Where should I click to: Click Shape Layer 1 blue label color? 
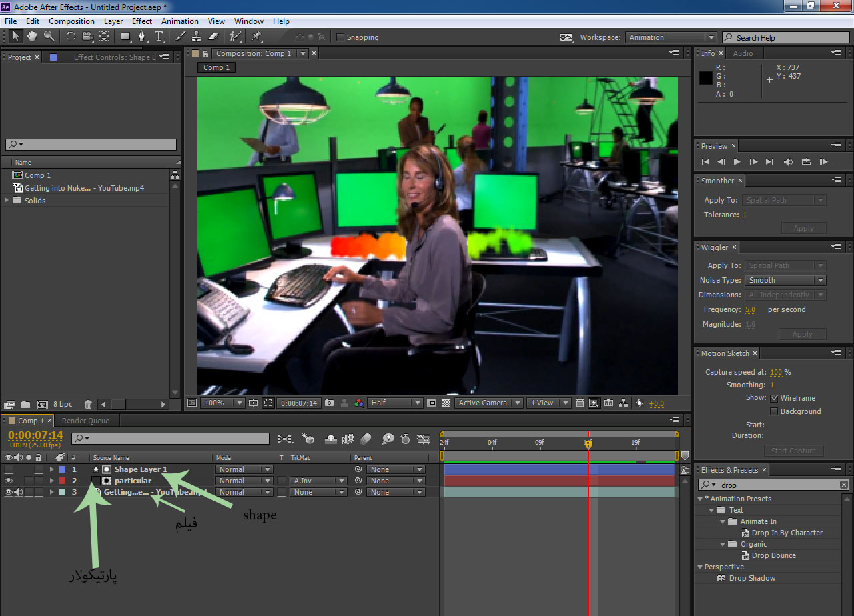62,469
